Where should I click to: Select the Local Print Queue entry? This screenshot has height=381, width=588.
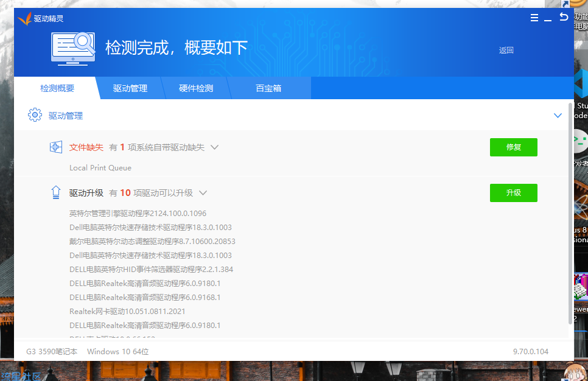pos(100,167)
